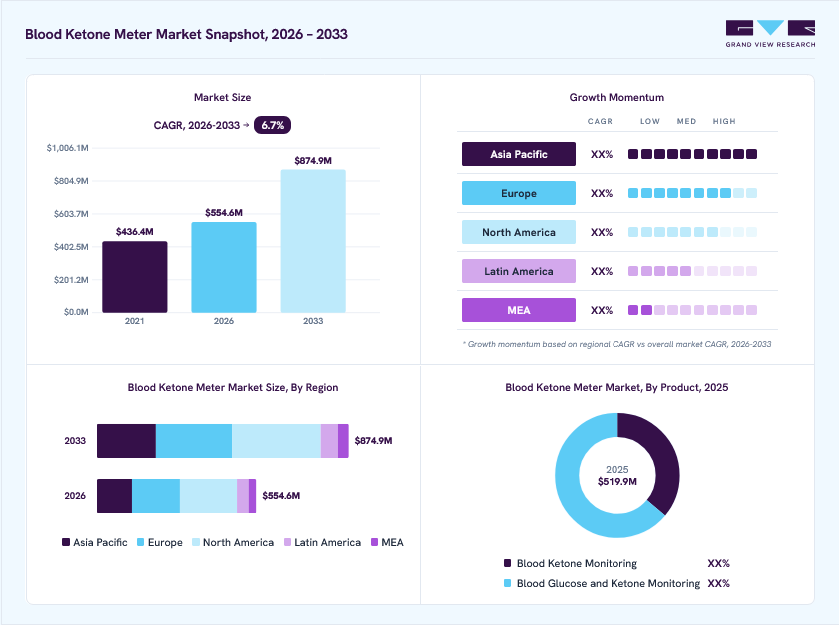Image resolution: width=840 pixels, height=625 pixels.
Task: Click Blood Glucose and Ketone XX% value
Action: pos(718,583)
